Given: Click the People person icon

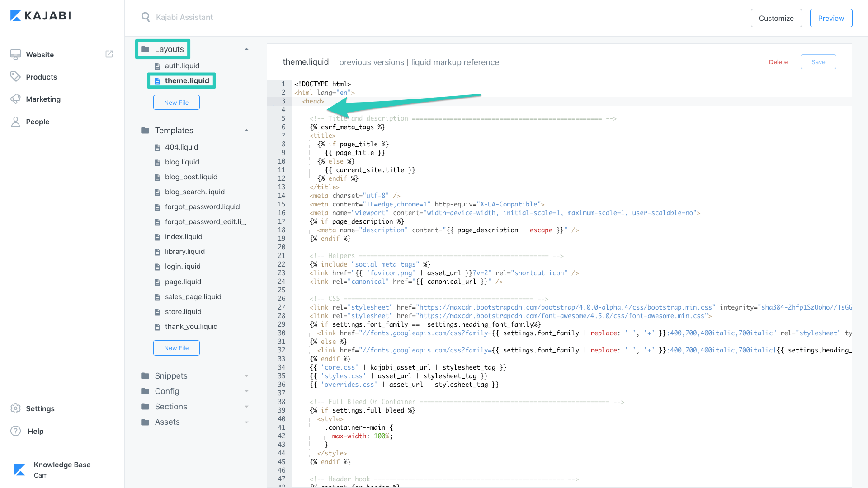Looking at the screenshot, I should pos(15,122).
